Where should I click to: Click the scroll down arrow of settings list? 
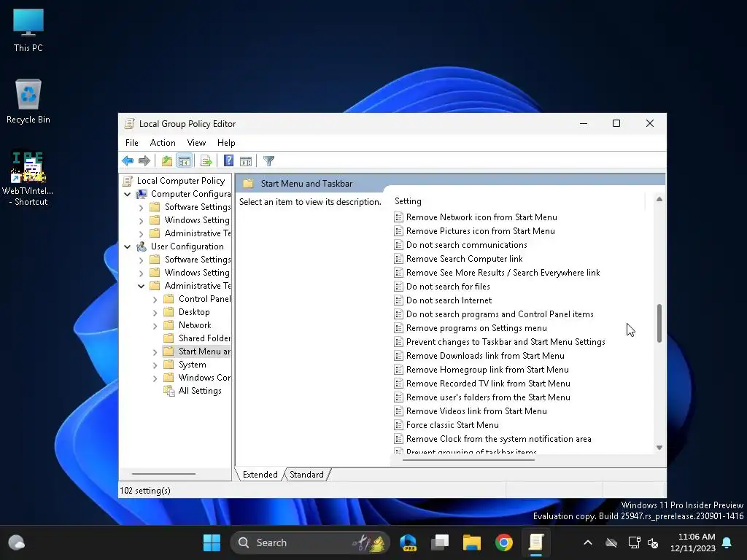[x=659, y=448]
